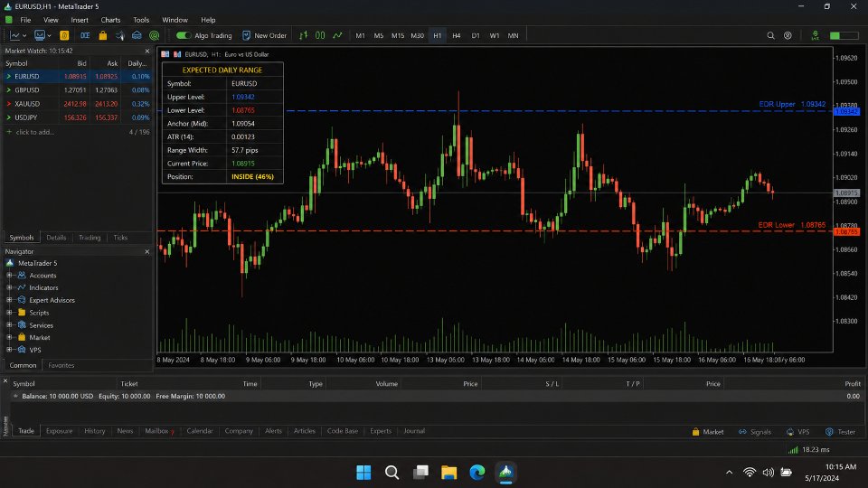
Task: Switch to the Ticks tab in Market Watch
Action: click(120, 238)
